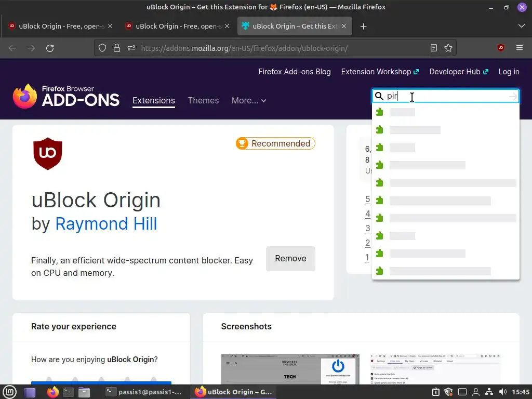This screenshot has width=532, height=399.
Task: Open Firefox Add-ons Blog link
Action: click(x=295, y=72)
